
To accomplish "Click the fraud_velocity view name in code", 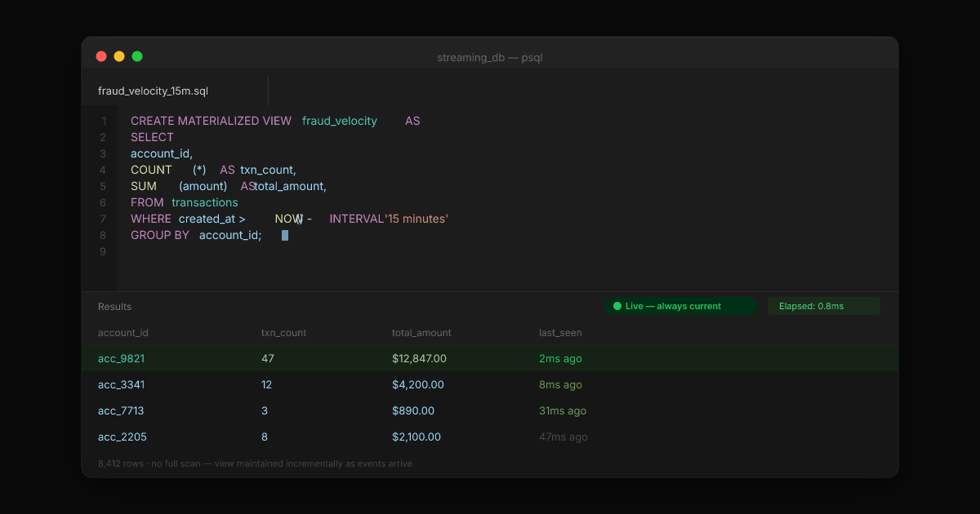I will click(340, 121).
